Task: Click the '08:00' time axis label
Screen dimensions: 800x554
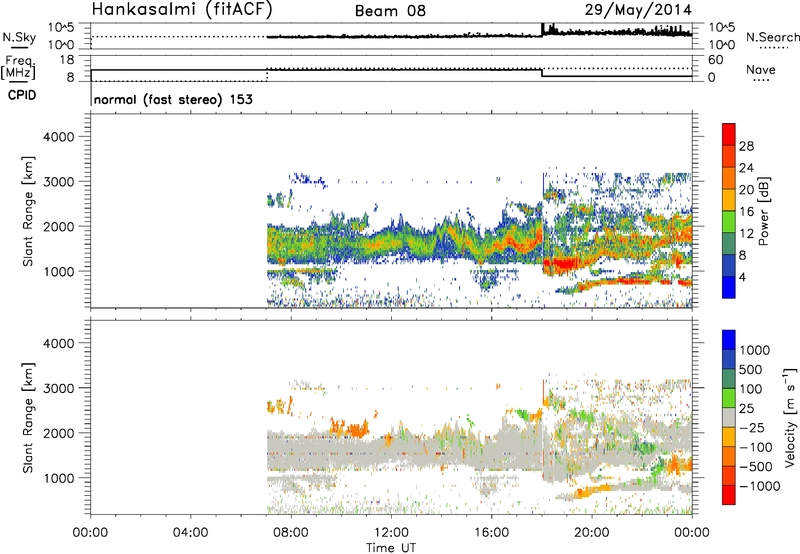Action: pos(291,533)
